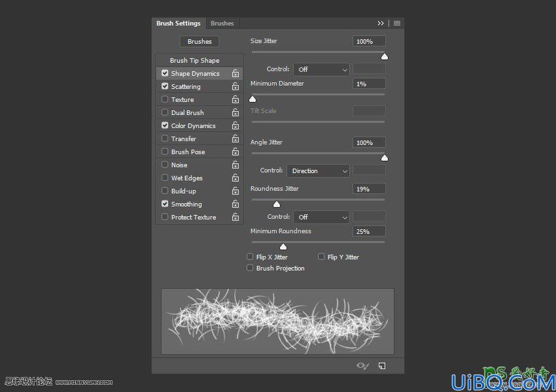Image resolution: width=556 pixels, height=392 pixels.
Task: Enable the Protect Texture checkbox
Action: [x=165, y=217]
